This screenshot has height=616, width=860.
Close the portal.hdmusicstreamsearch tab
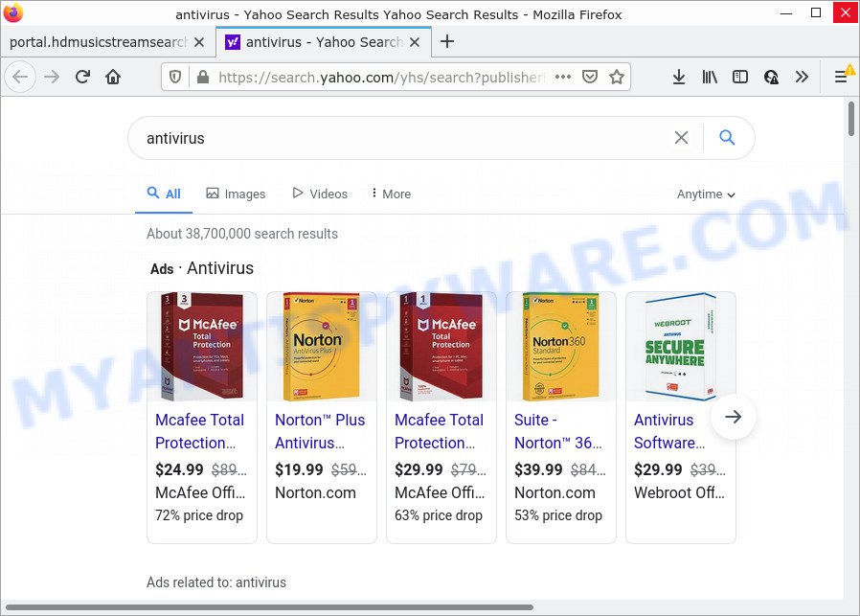[199, 42]
